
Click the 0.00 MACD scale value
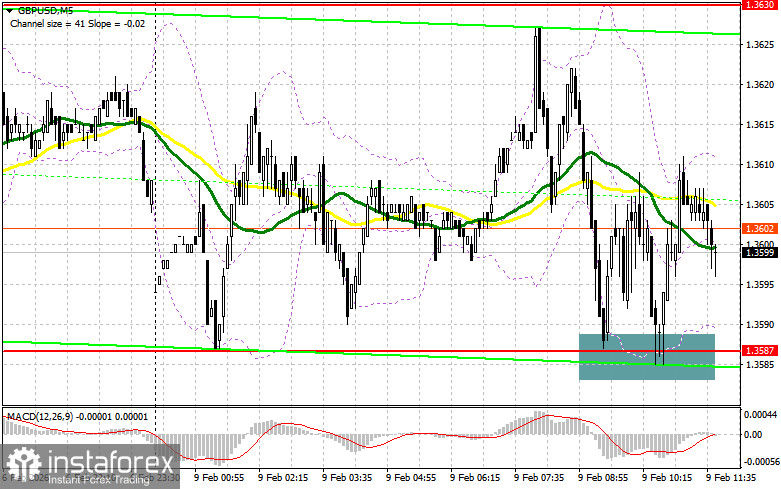point(753,434)
